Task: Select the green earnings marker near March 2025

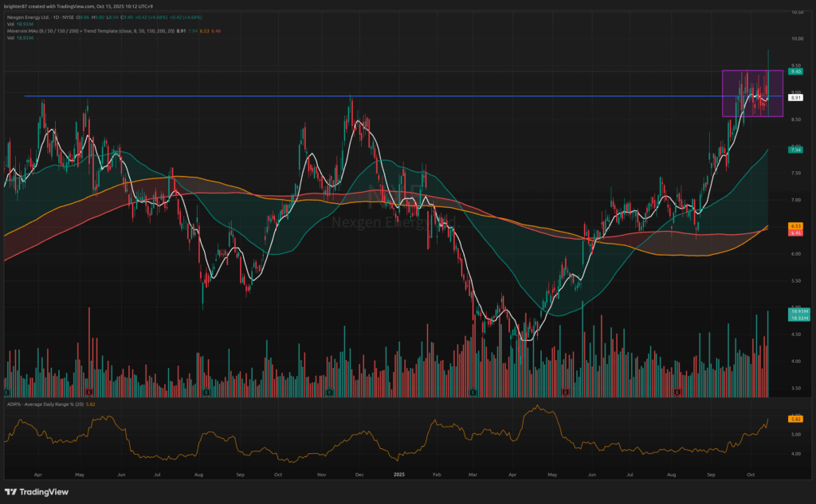Action: [x=473, y=392]
